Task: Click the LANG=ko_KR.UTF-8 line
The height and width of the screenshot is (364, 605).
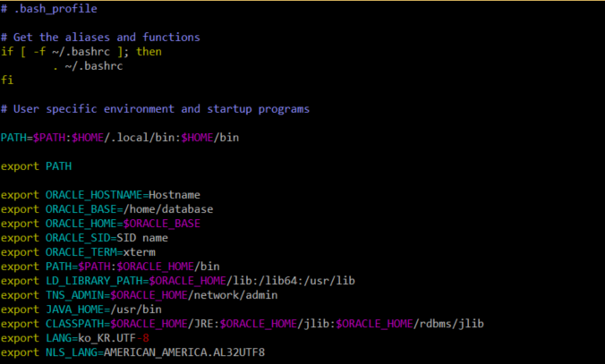Action: (x=75, y=338)
